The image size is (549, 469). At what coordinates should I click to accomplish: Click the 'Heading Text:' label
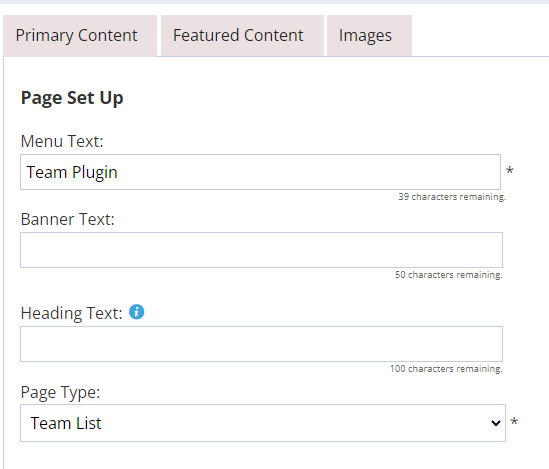[71, 313]
